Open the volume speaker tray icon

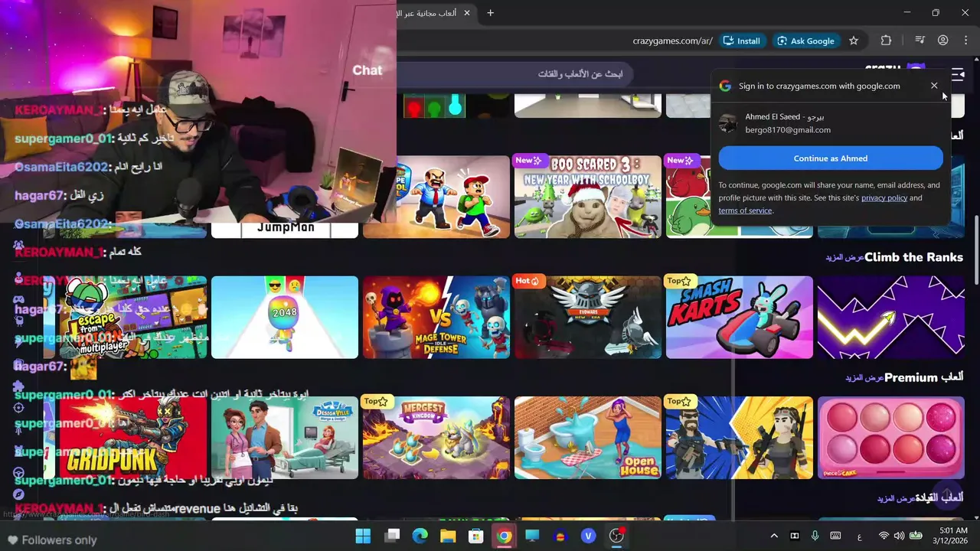point(899,536)
